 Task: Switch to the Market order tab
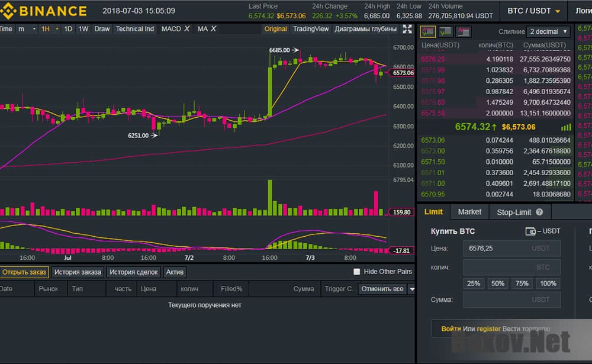469,211
